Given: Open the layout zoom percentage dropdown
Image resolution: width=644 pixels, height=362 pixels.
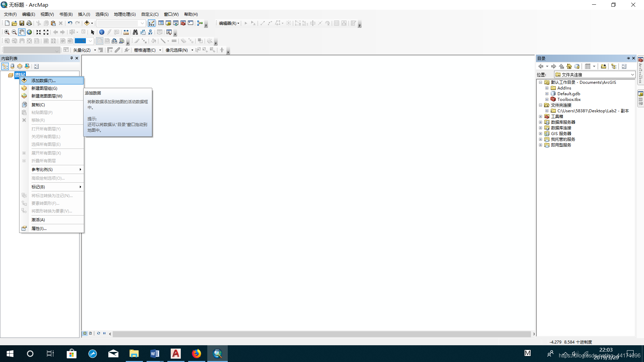Looking at the screenshot, I should coord(90,41).
